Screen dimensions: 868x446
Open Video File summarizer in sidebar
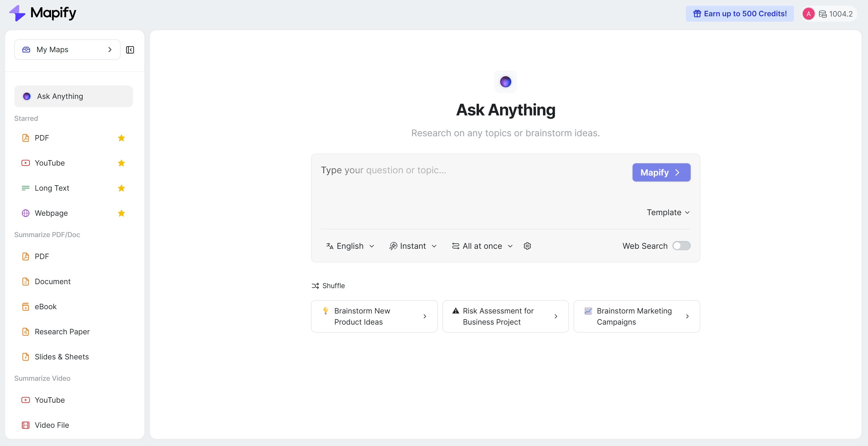coord(52,425)
